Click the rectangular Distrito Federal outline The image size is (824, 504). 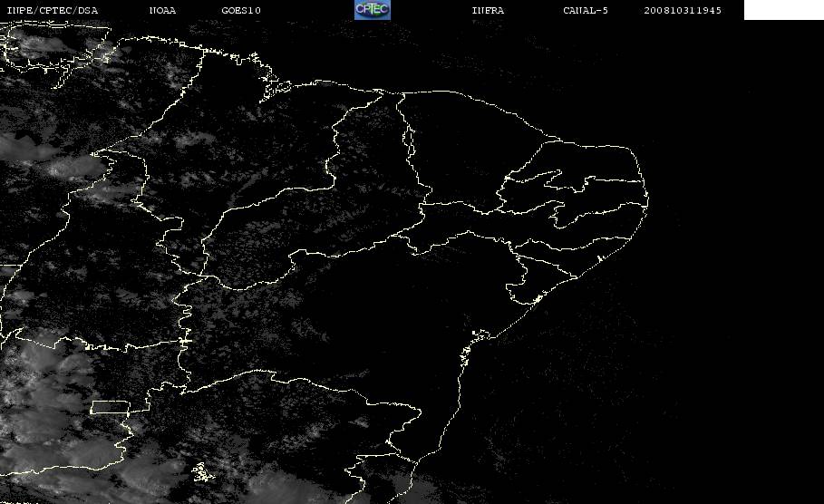(111, 407)
